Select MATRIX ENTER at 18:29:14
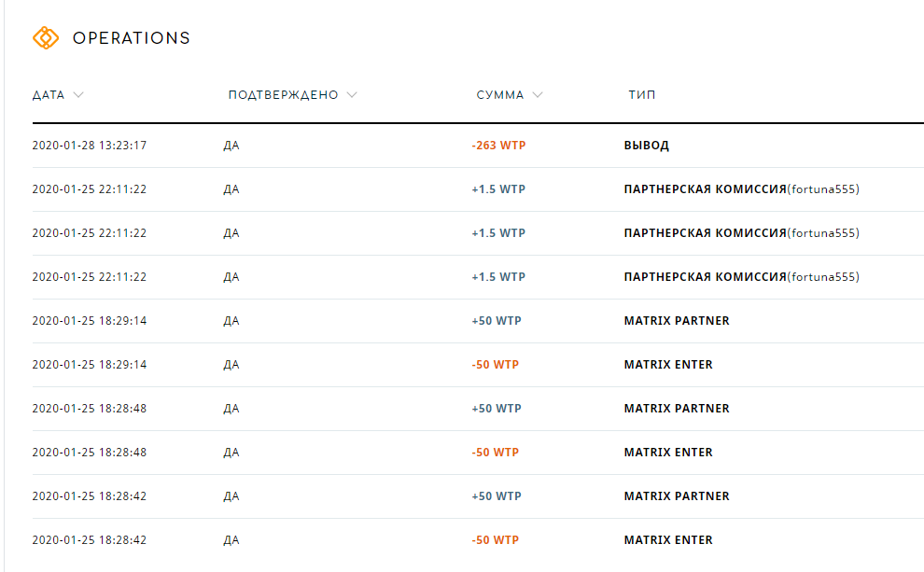The width and height of the screenshot is (924, 572). [668, 365]
